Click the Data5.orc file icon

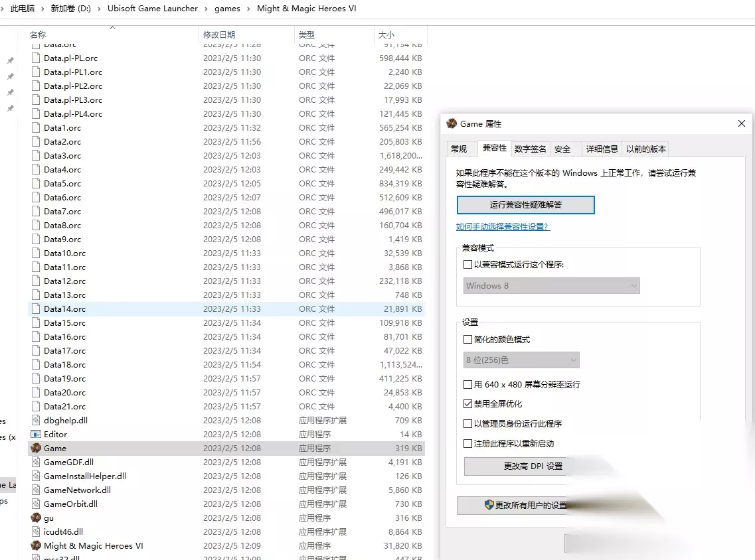pyautogui.click(x=36, y=183)
